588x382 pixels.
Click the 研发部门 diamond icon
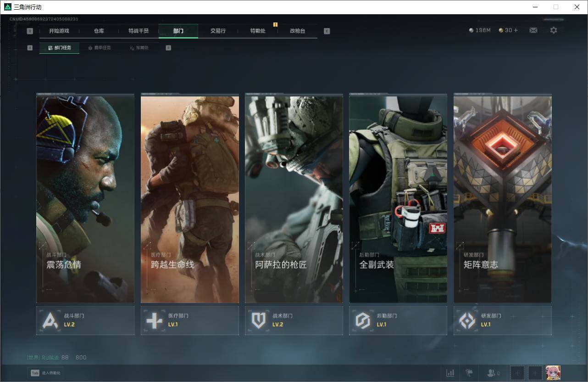coord(467,320)
